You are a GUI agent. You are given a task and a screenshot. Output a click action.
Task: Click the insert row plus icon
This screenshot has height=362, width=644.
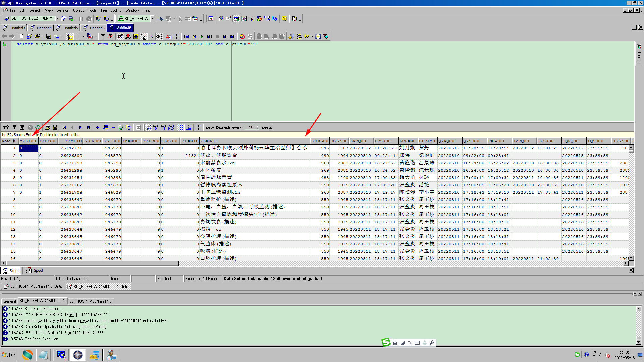click(98, 127)
